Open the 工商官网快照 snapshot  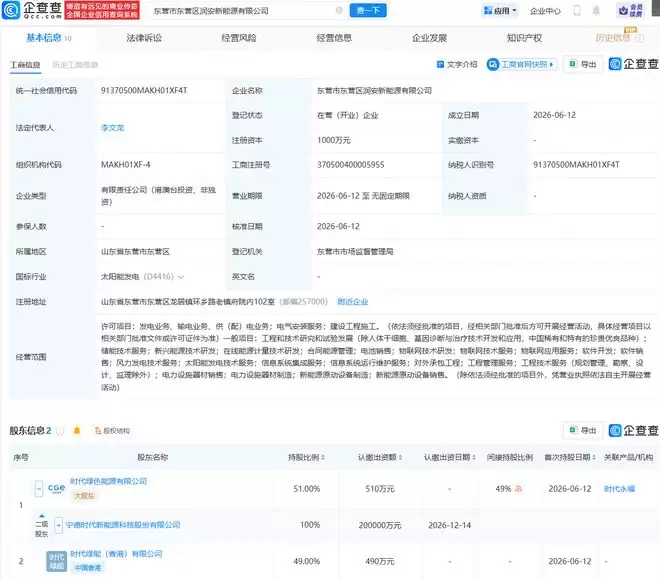(x=522, y=64)
